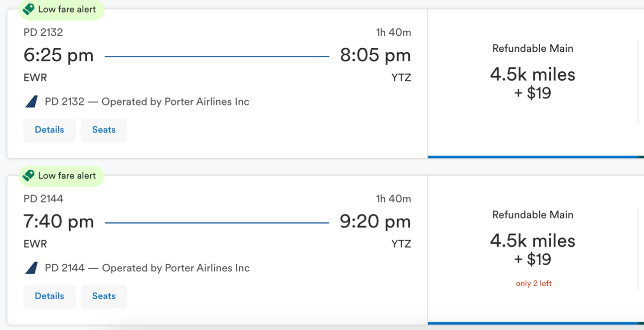Click the 1h 40m duration on PD 2132
Image resolution: width=644 pixels, height=330 pixels.
tap(393, 32)
